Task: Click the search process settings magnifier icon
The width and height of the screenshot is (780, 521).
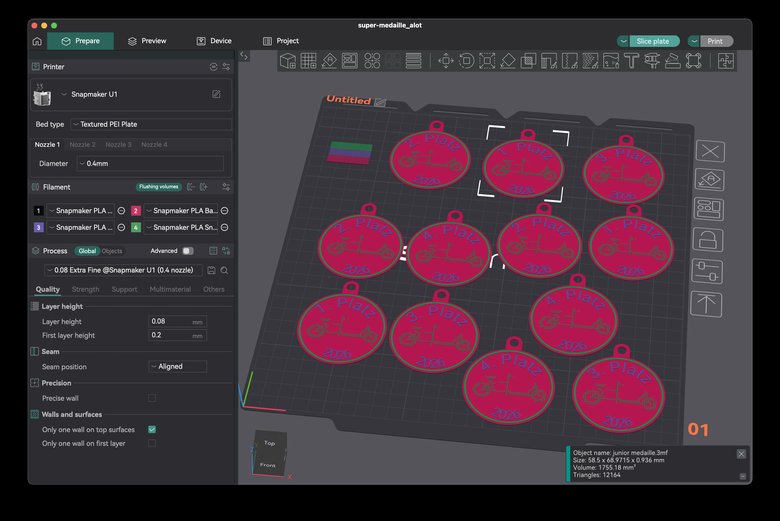Action: click(224, 270)
